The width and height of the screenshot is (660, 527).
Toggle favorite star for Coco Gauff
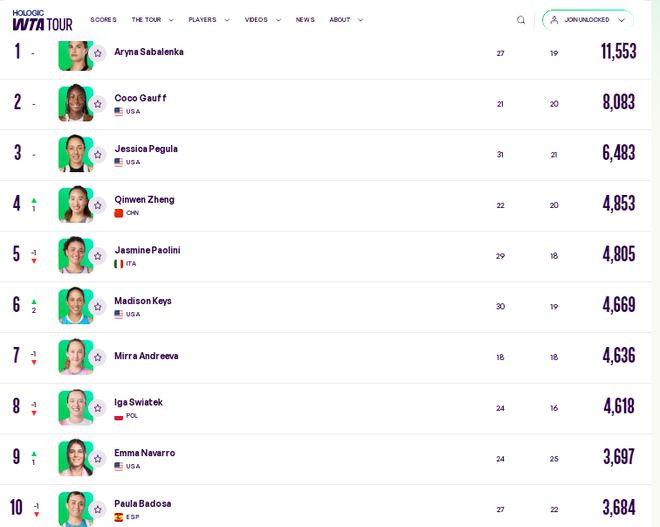(98, 104)
